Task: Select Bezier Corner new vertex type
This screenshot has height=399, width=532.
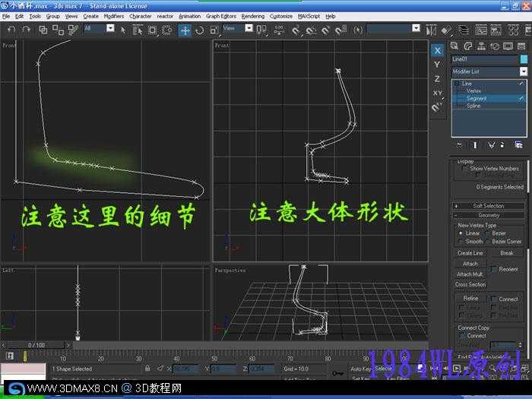Action: pyautogui.click(x=488, y=242)
